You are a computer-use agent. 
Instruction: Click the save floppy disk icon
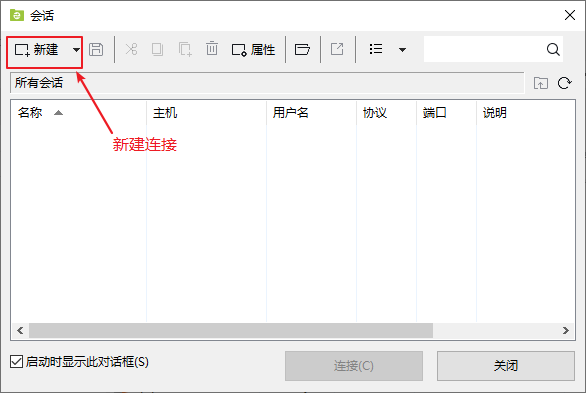point(96,49)
